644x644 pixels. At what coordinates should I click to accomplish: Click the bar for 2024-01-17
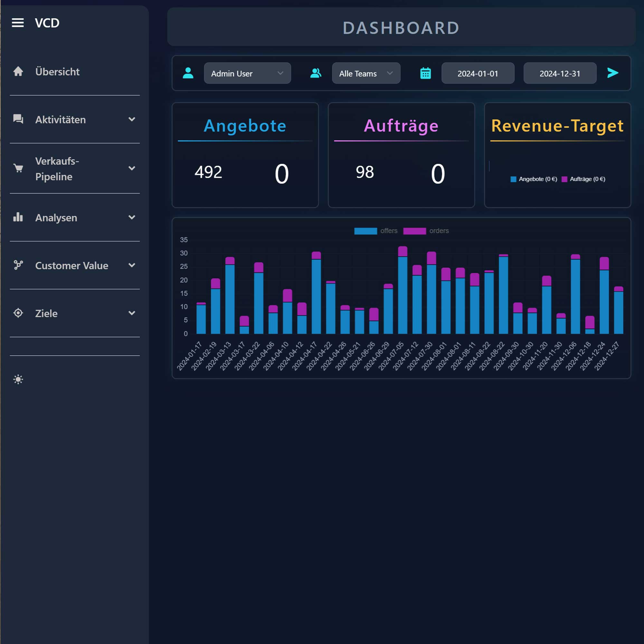[x=201, y=318]
